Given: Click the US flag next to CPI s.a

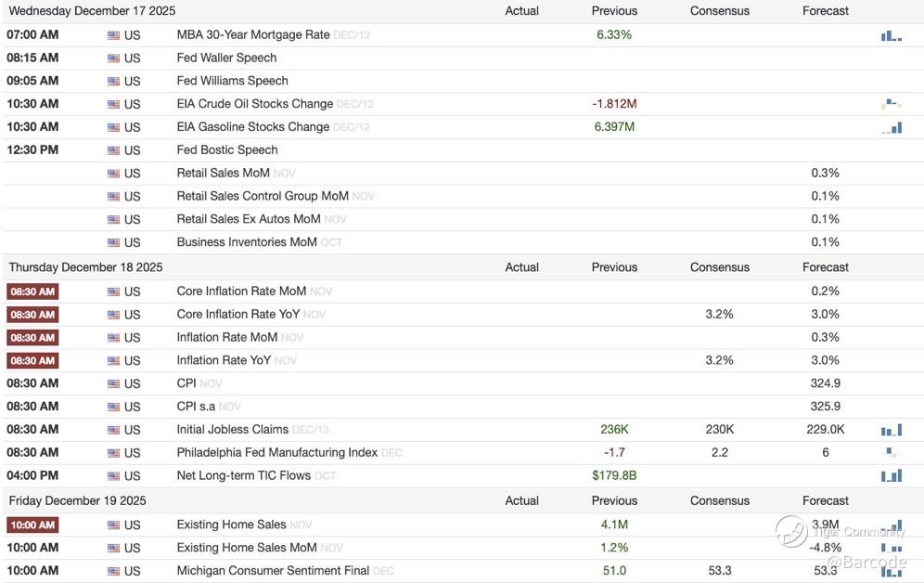Looking at the screenshot, I should pyautogui.click(x=114, y=407).
